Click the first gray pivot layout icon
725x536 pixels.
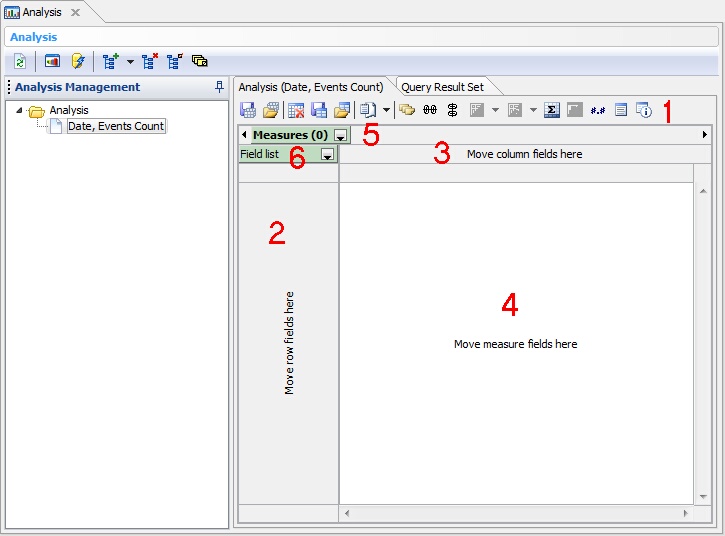click(477, 110)
